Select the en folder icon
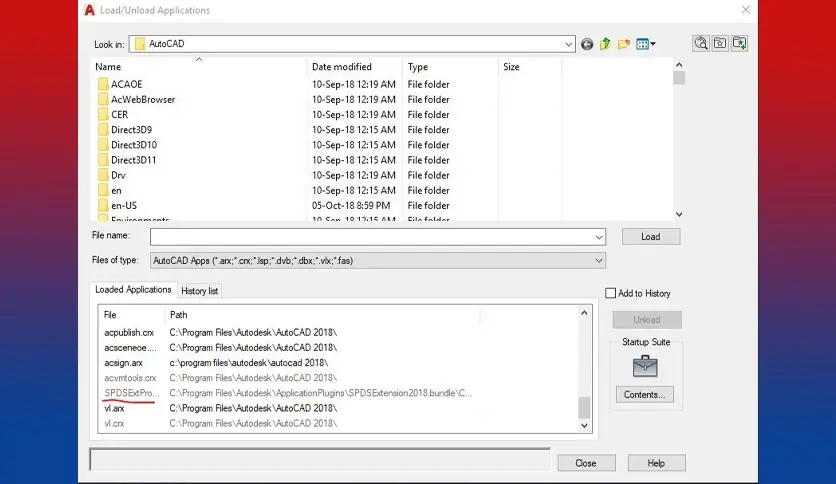836x484 pixels. [103, 190]
